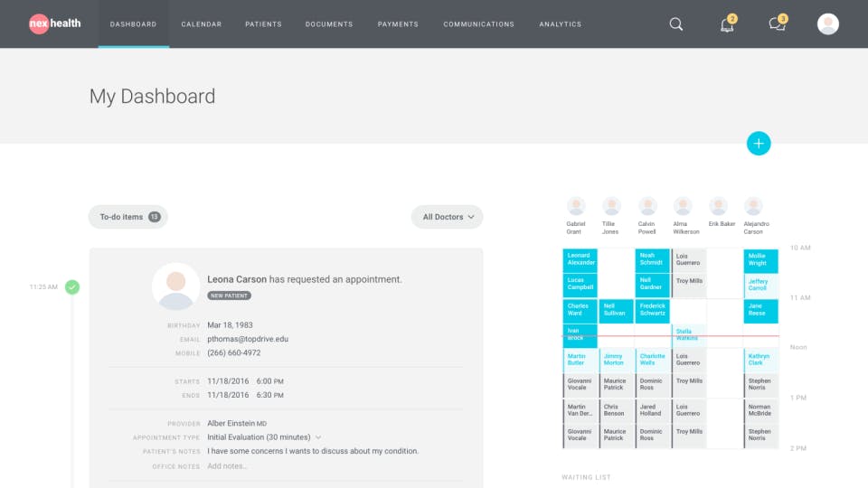The height and width of the screenshot is (488, 868).
Task: Open Mollie Wright appointment block
Action: coord(760,260)
